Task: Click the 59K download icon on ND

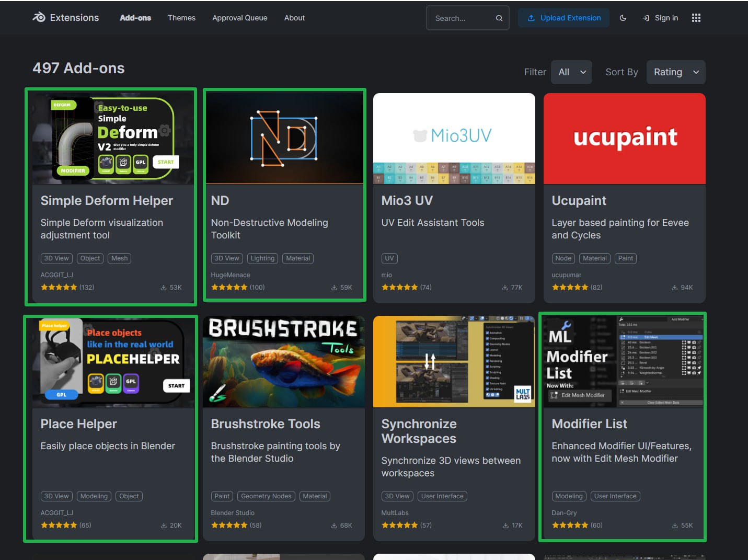Action: [x=334, y=288]
